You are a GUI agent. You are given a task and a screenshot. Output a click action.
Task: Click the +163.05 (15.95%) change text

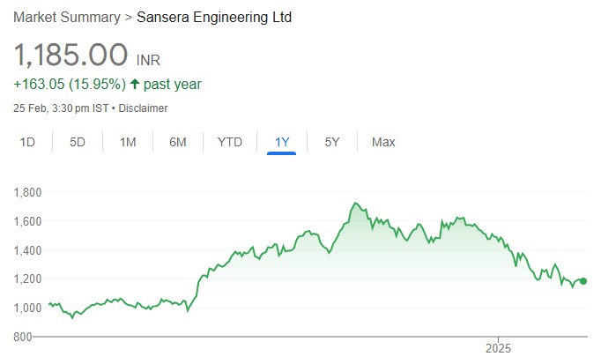[x=68, y=85]
